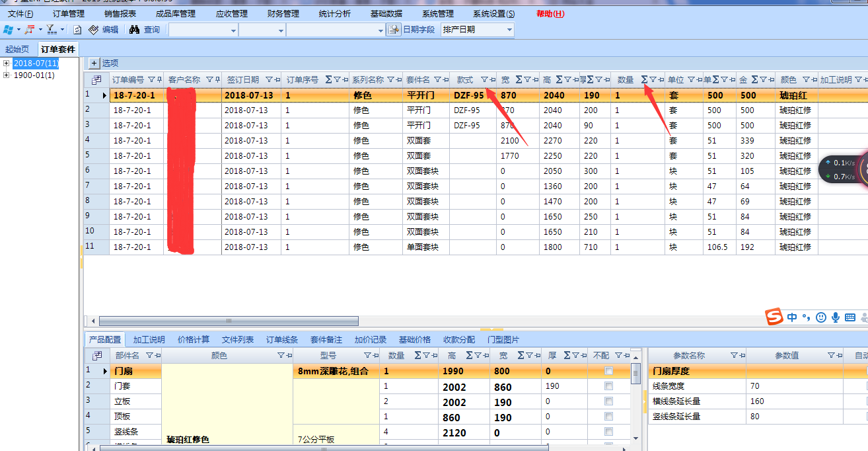Check the 不配 checkbox for 立板 row
Image resolution: width=868 pixels, height=451 pixels.
608,401
